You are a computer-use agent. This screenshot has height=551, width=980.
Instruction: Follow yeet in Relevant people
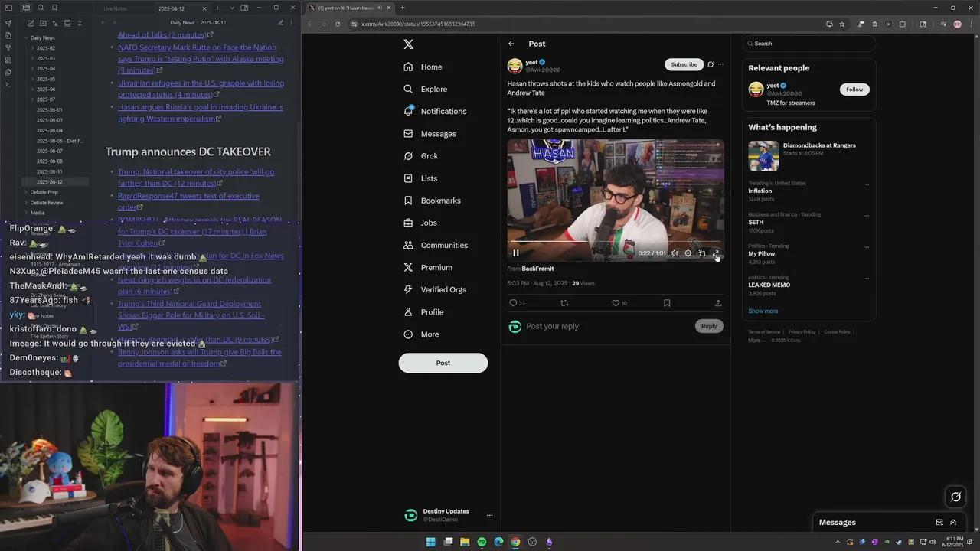click(x=854, y=90)
